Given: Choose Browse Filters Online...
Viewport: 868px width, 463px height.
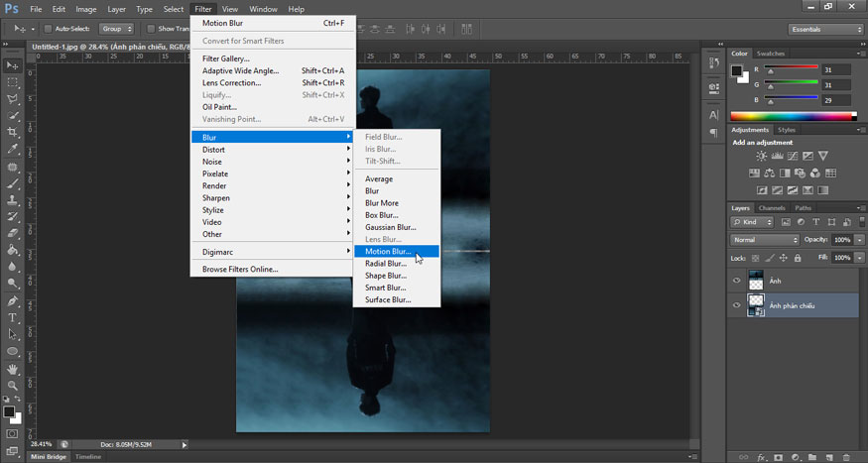Looking at the screenshot, I should point(272,270).
